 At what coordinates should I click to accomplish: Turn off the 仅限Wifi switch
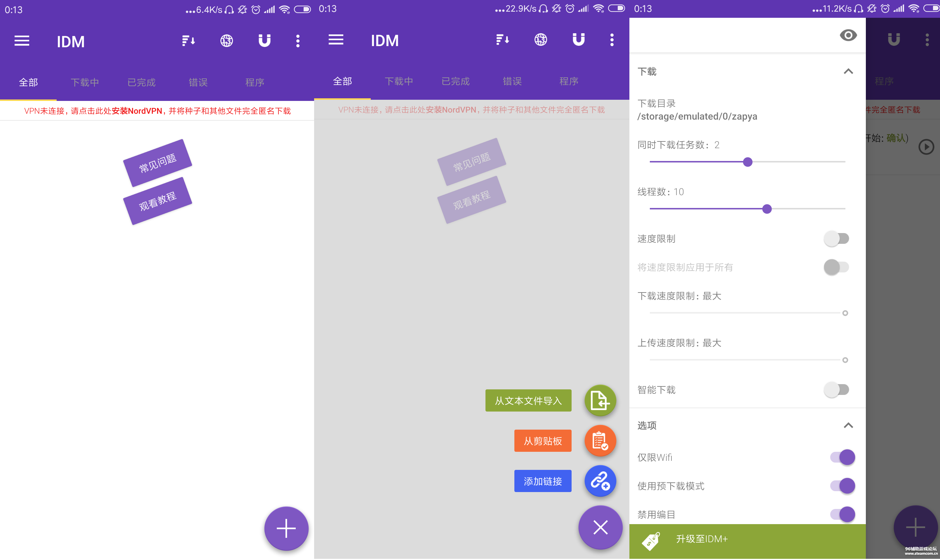click(842, 457)
